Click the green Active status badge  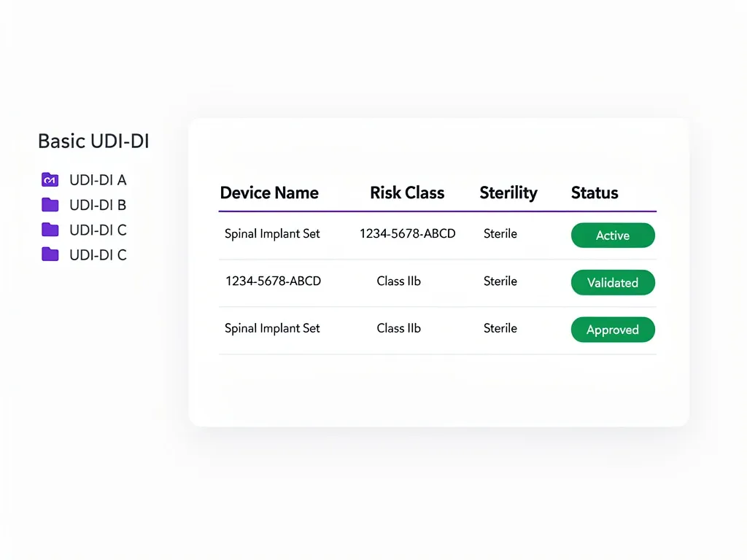(x=613, y=236)
